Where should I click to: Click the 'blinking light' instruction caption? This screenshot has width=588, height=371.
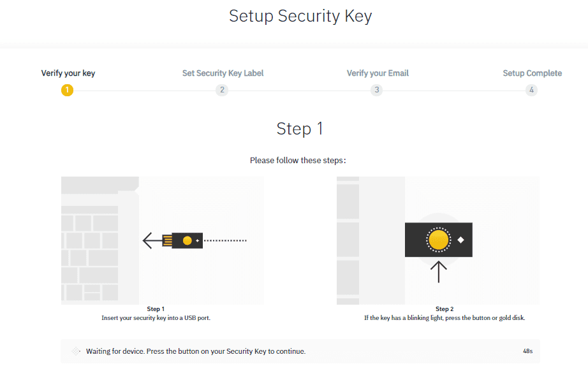pyautogui.click(x=445, y=318)
